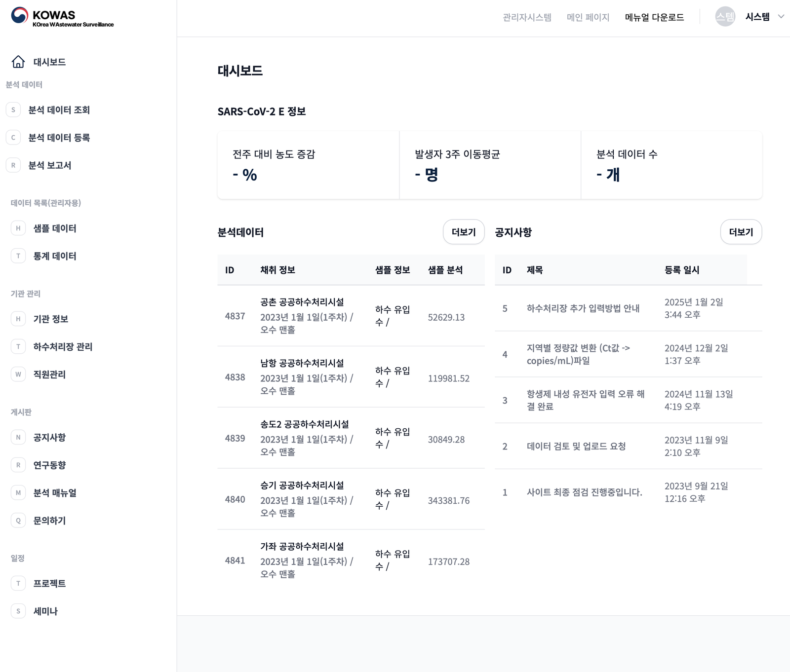Click the 분석 데이터 수 card

click(x=672, y=165)
